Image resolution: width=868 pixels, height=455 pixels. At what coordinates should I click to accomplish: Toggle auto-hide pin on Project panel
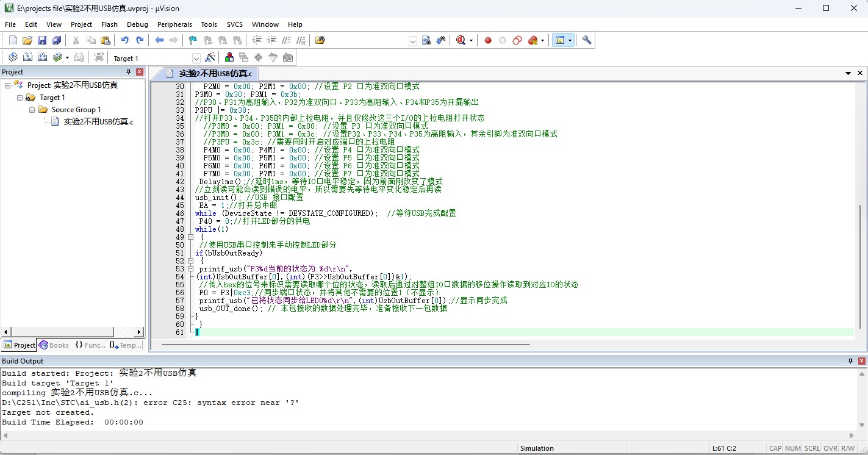[x=128, y=72]
